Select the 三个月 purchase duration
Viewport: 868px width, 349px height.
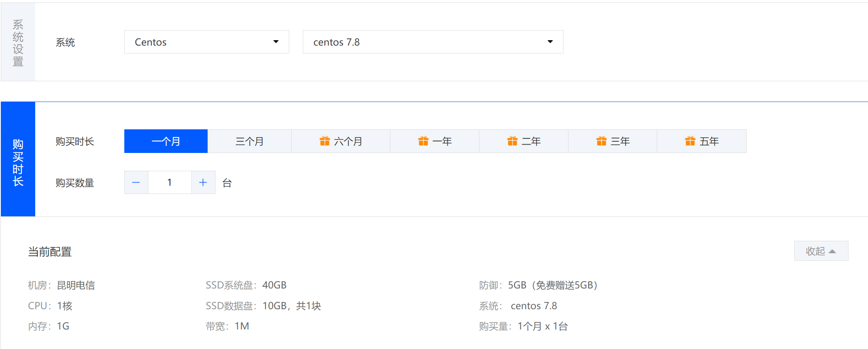click(x=249, y=141)
